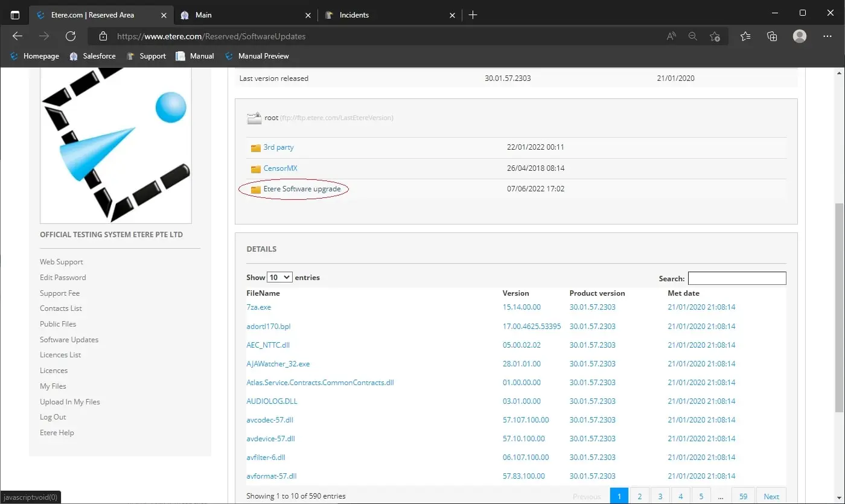The image size is (845, 504).
Task: Open the user profile avatar icon
Action: [800, 36]
